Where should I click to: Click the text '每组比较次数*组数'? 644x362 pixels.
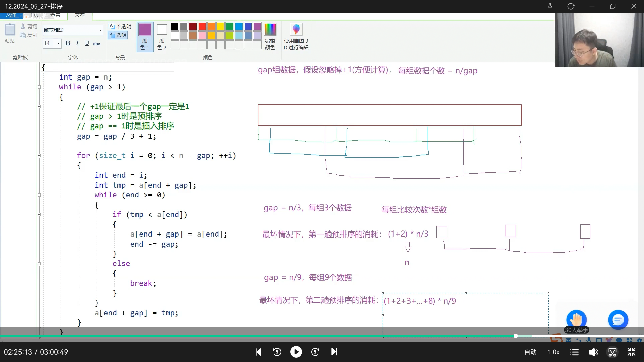pyautogui.click(x=414, y=210)
